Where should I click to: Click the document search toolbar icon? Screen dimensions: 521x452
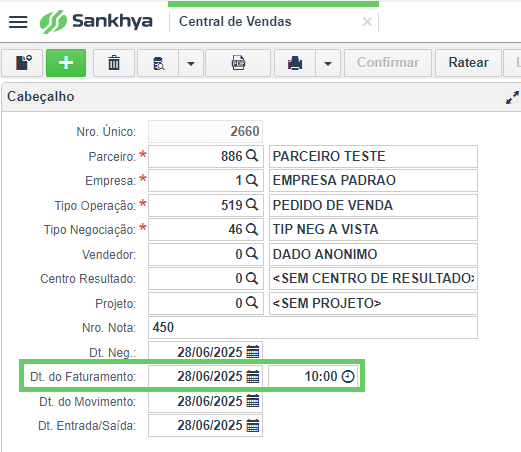coord(158,63)
